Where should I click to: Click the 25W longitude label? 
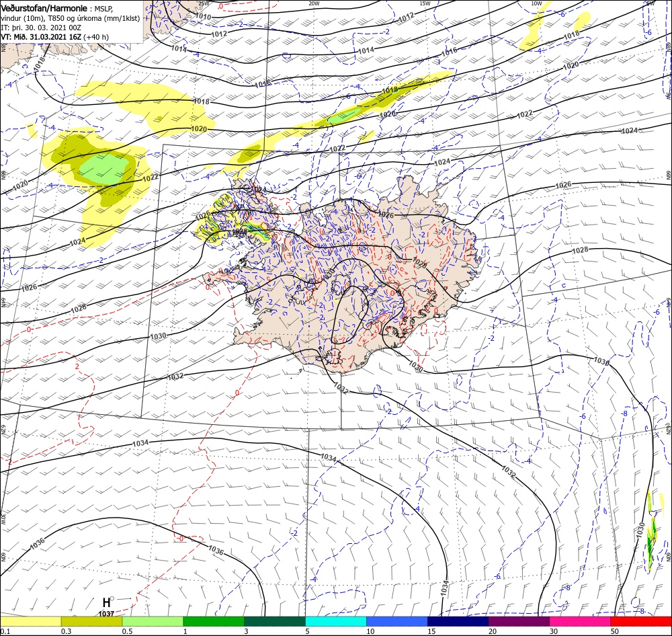point(204,3)
